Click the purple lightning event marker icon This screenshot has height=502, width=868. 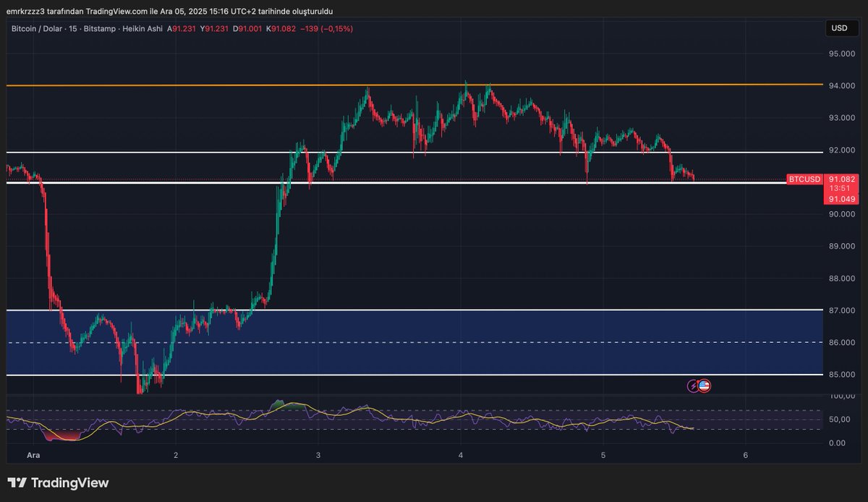(x=692, y=386)
